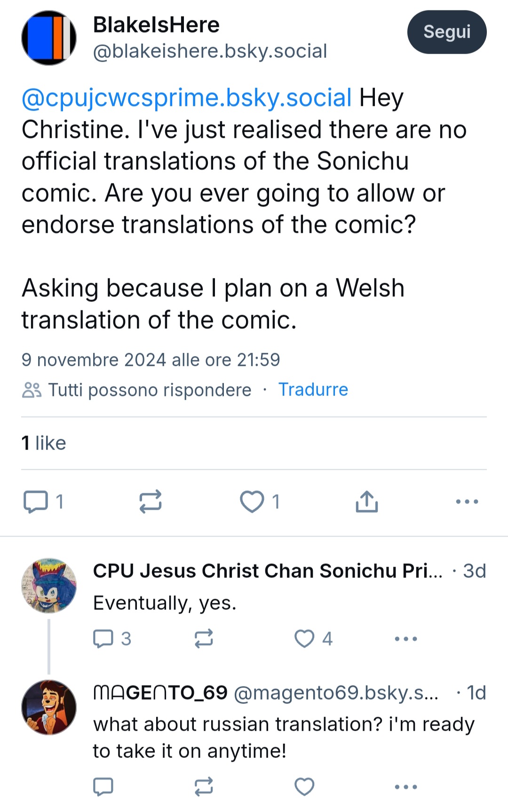508x812 pixels.
Task: Open the @cpujcwcsprime.bsky.social mention link
Action: [x=187, y=98]
